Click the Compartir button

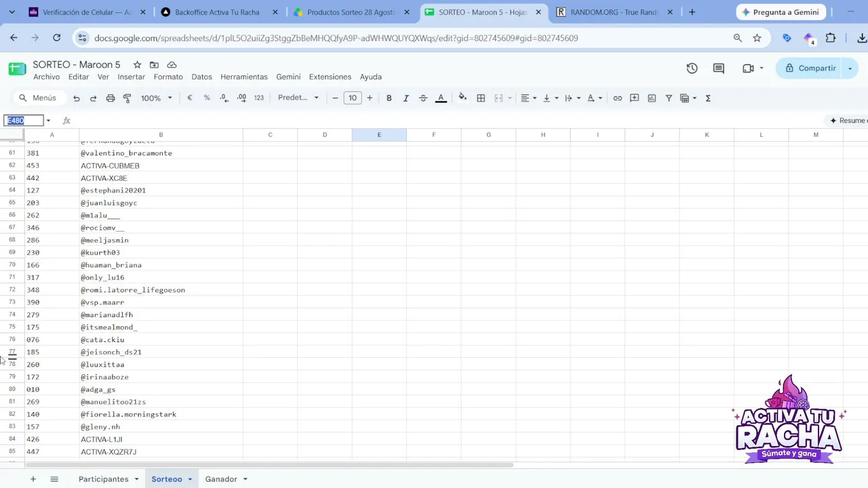[x=810, y=68]
